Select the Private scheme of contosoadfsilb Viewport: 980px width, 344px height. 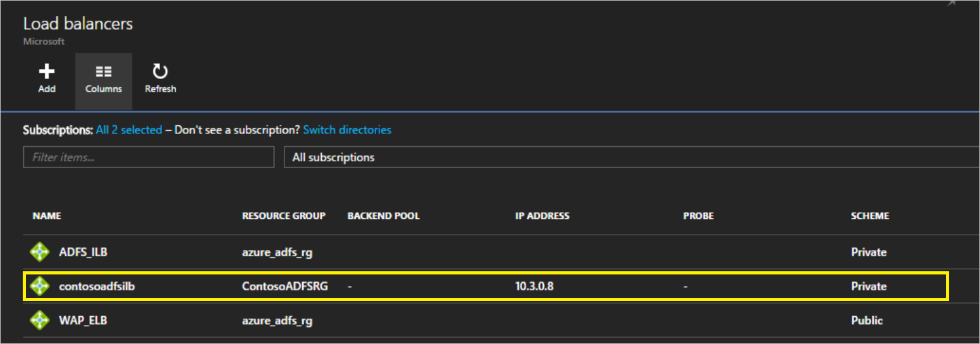click(869, 286)
